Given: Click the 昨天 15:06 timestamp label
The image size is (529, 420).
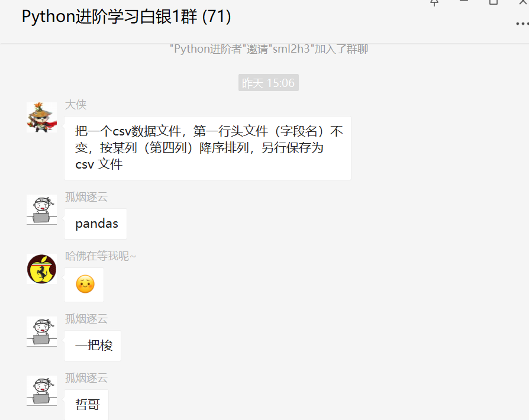Looking at the screenshot, I should pos(269,83).
